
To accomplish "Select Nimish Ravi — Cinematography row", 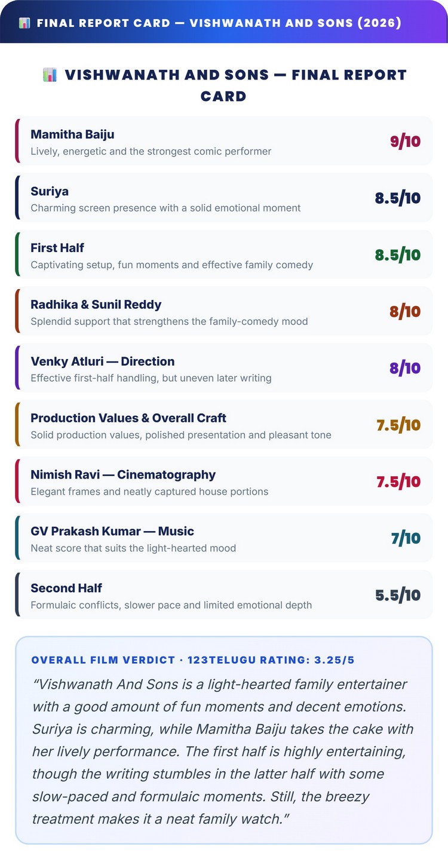I will click(x=224, y=481).
